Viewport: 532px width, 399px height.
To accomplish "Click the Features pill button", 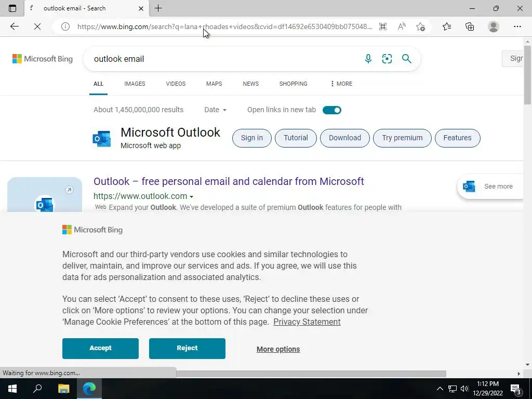I will pos(457,138).
